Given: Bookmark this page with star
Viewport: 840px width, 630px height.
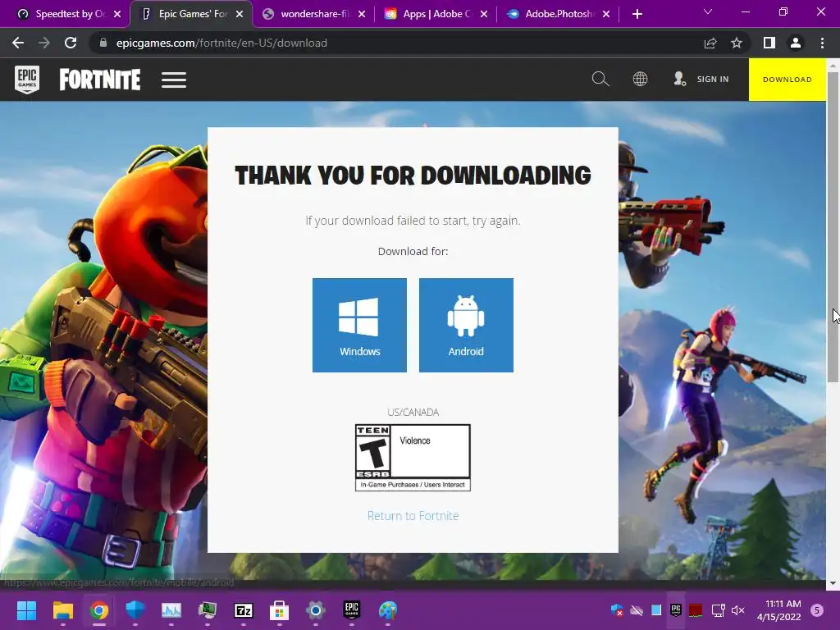Looking at the screenshot, I should [737, 43].
